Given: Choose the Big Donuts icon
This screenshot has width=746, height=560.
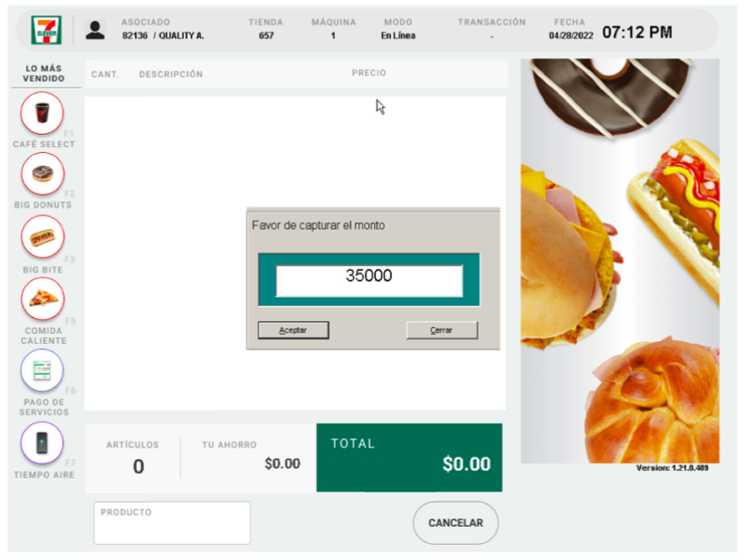Looking at the screenshot, I should [43, 173].
